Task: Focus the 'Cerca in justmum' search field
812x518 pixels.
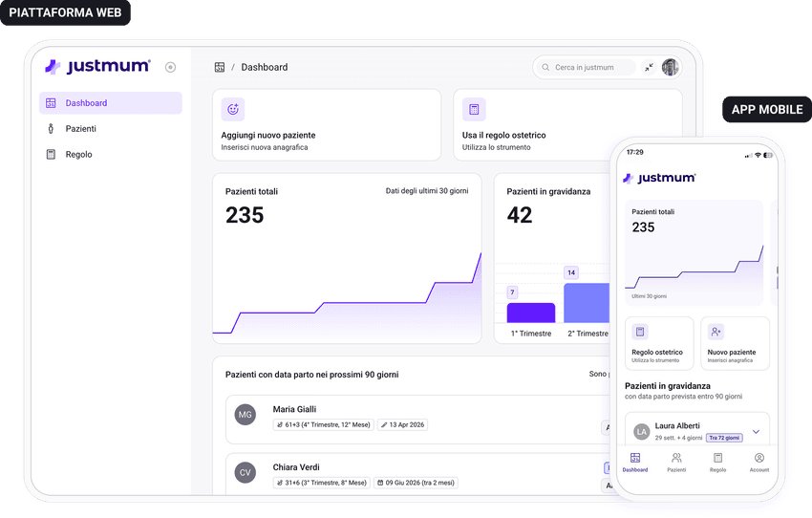Action: (x=586, y=67)
